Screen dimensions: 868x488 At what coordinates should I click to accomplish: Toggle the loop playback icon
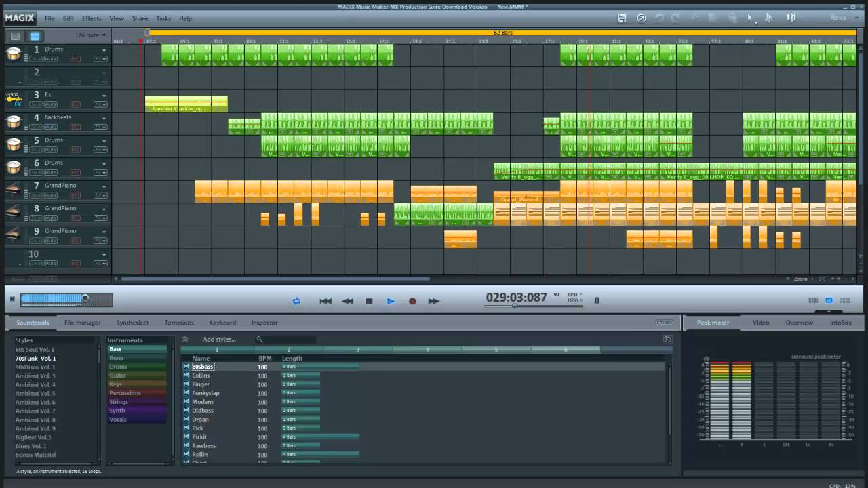[x=296, y=301]
